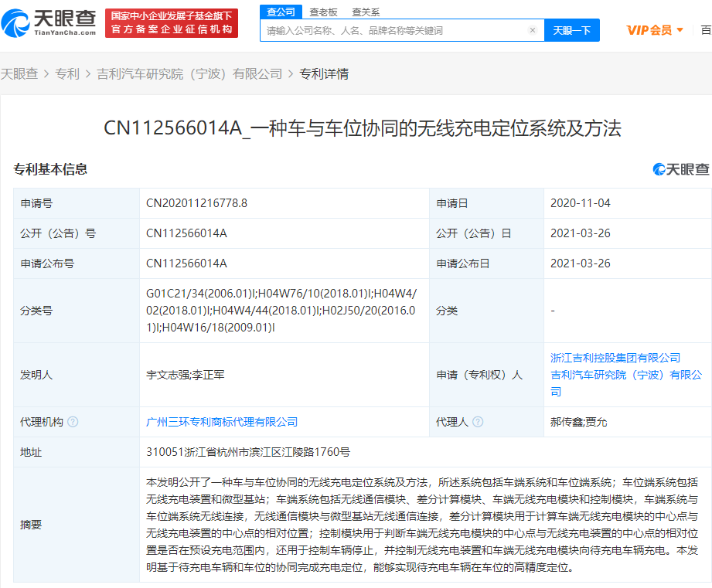Click the 天眼查 watermark logo near patent info
This screenshot has height=588, width=712.
tap(680, 169)
